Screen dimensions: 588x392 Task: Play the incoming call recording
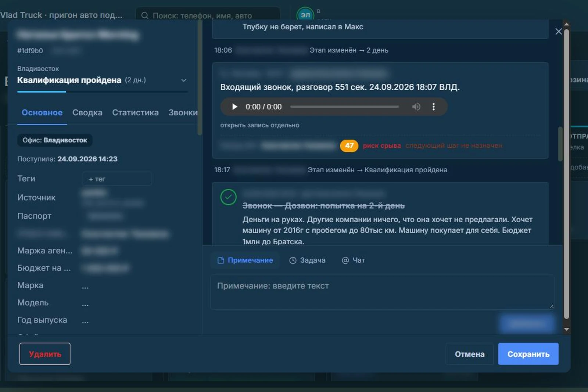[x=234, y=107]
